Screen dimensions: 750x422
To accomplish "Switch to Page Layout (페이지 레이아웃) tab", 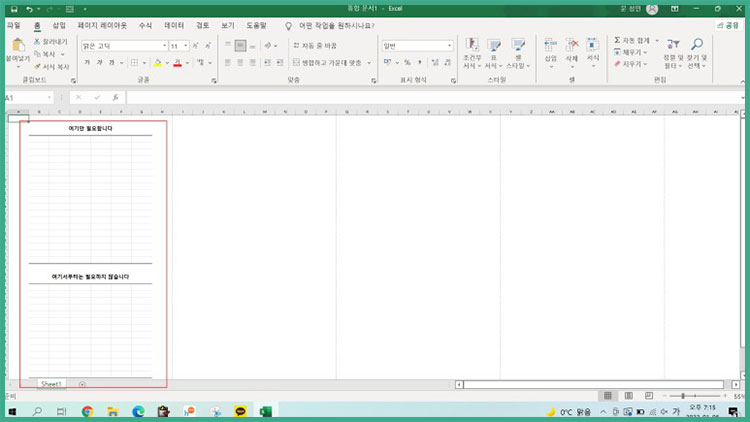I will pyautogui.click(x=102, y=25).
